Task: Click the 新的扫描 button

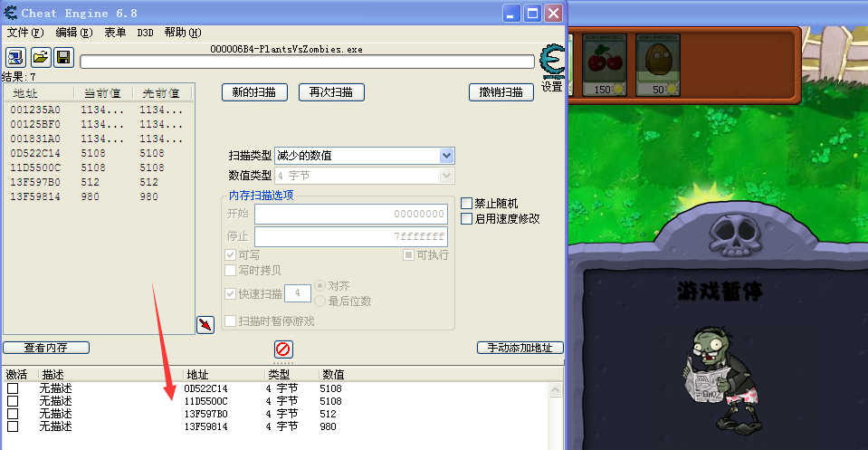Action: (254, 92)
